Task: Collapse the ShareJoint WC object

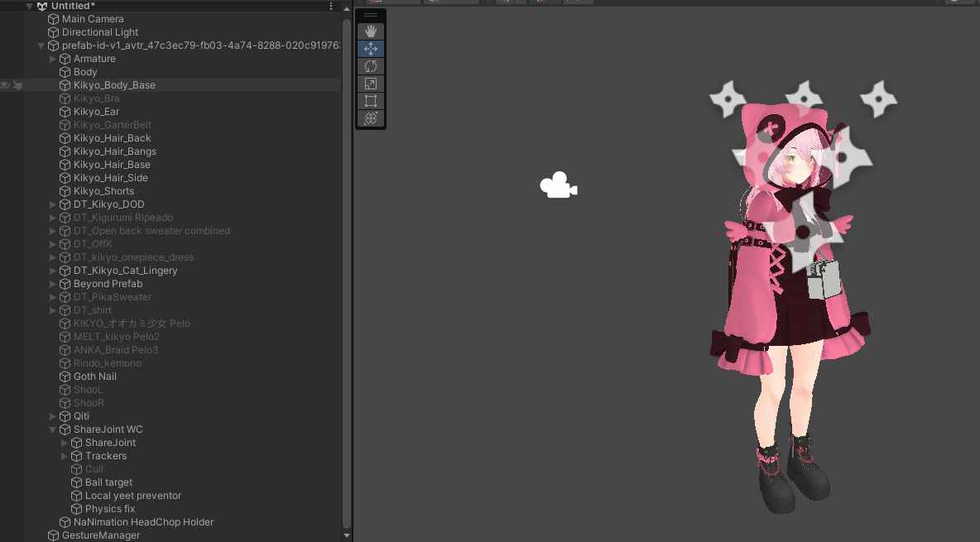Action: click(52, 429)
